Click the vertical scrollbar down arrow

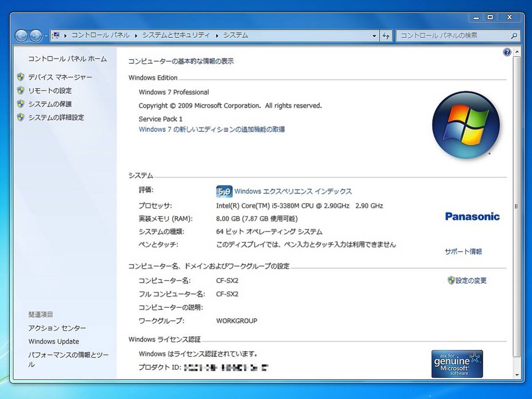[516, 375]
